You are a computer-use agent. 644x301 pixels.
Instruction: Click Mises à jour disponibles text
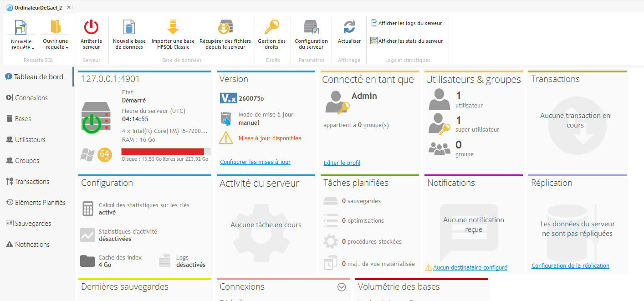pos(270,138)
